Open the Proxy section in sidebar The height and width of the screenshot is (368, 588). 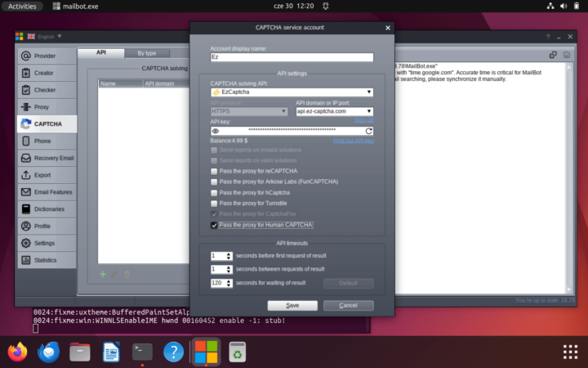click(47, 107)
